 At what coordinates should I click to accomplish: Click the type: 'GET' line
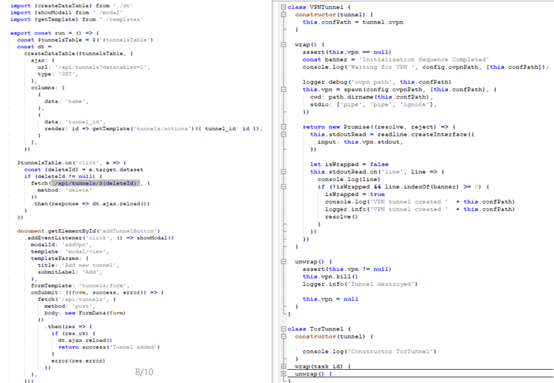pyautogui.click(x=58, y=74)
